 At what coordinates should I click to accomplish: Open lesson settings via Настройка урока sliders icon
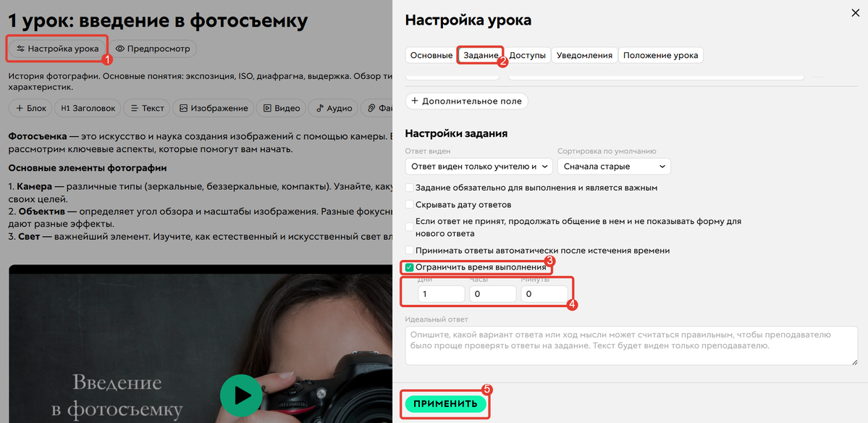coord(22,49)
